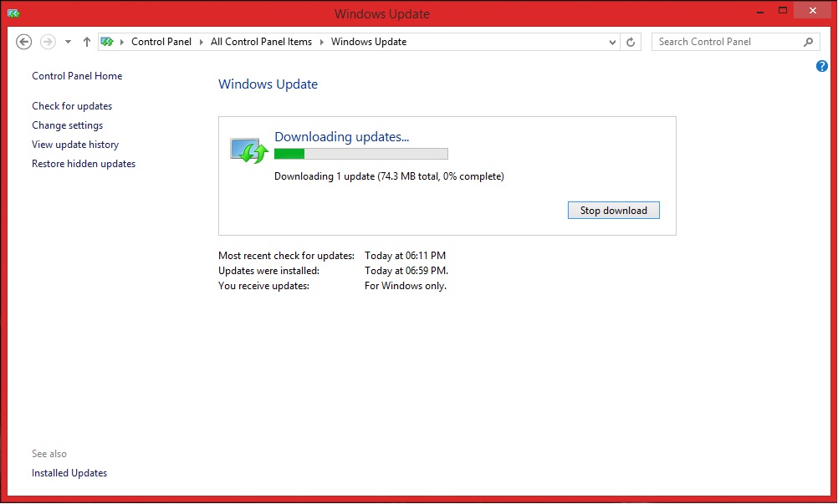Click the search magnifier icon
This screenshot has height=504, width=838.
tap(809, 42)
